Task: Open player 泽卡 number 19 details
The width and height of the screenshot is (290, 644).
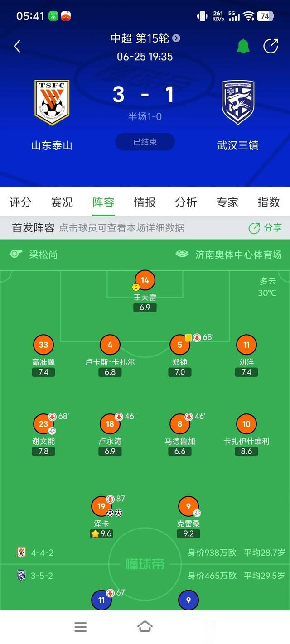Action: (x=101, y=506)
